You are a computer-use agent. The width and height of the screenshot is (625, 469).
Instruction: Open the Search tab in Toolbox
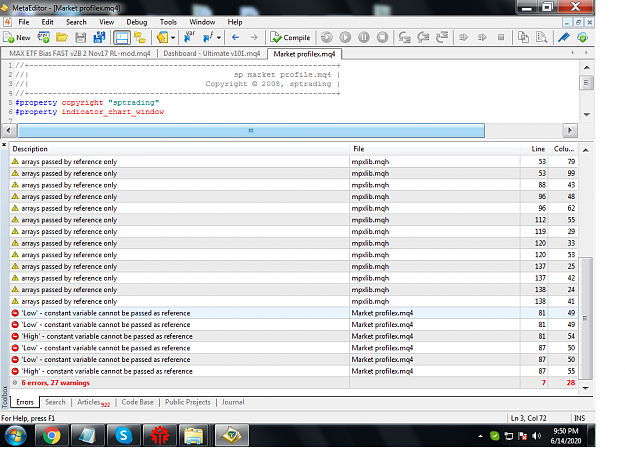pyautogui.click(x=55, y=402)
